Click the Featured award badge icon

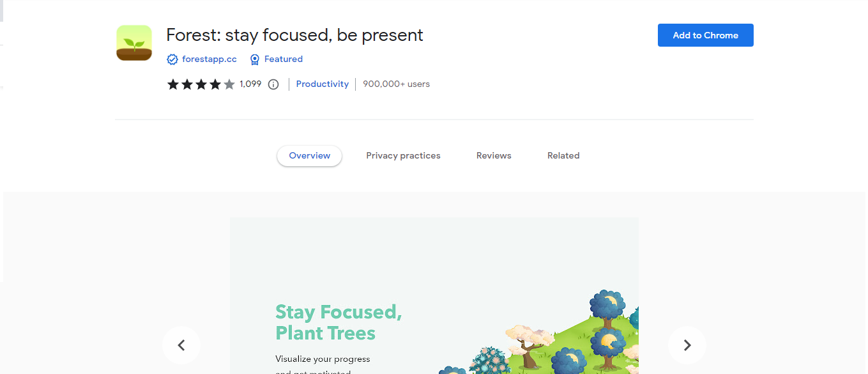(255, 59)
